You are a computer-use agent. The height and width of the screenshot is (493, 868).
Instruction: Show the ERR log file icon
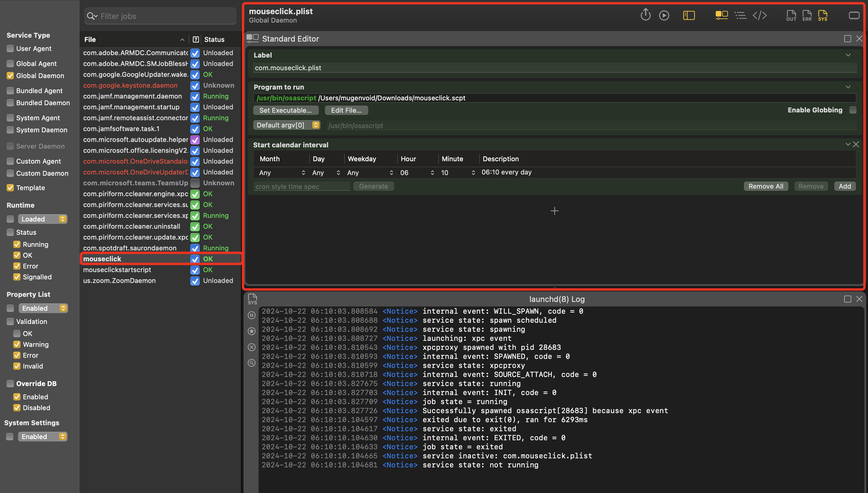[807, 16]
